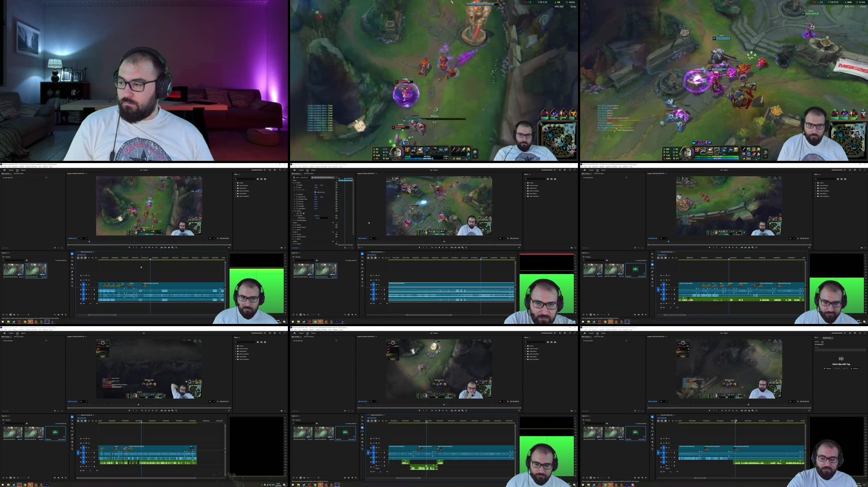This screenshot has width=868, height=487.
Task: Open Home screen in frame without webcam overlay
Action: (x=5, y=333)
